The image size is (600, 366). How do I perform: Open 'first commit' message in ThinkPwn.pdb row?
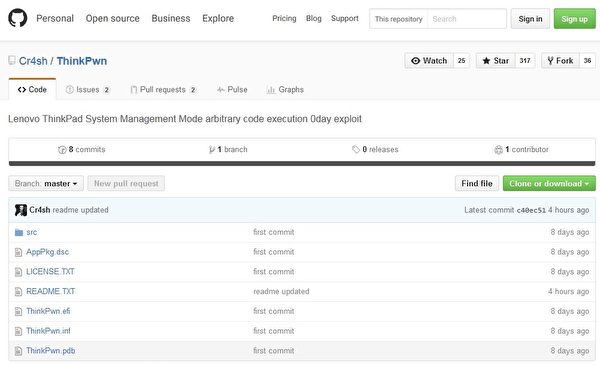point(274,350)
